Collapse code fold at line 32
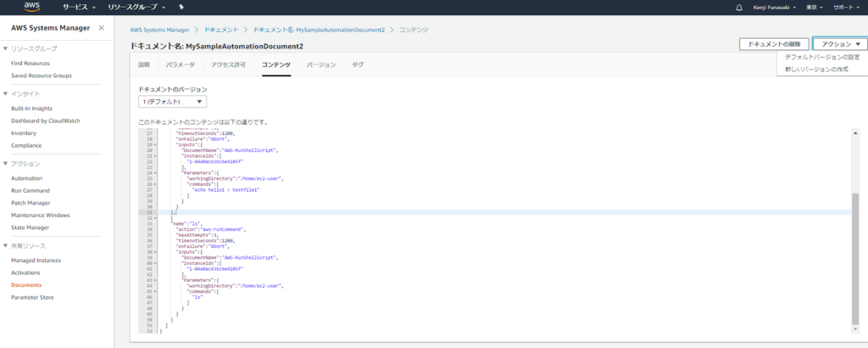The image size is (868, 348). tap(154, 218)
